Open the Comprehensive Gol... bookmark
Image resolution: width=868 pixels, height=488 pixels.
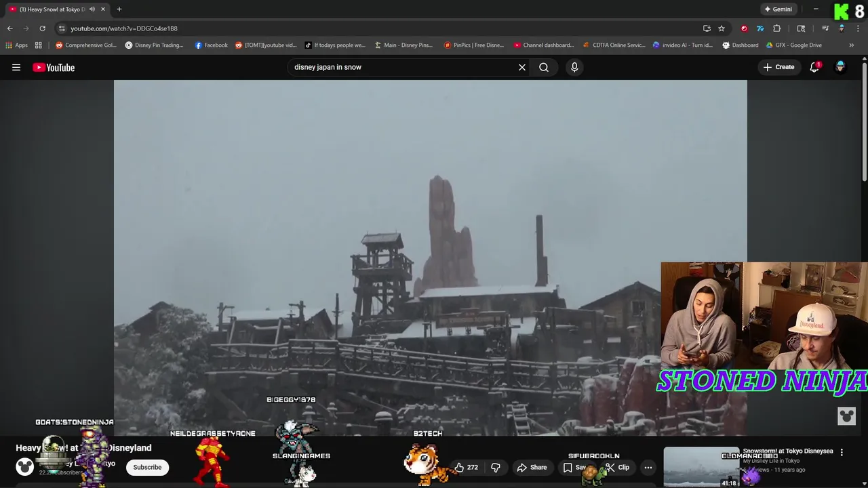pyautogui.click(x=86, y=45)
